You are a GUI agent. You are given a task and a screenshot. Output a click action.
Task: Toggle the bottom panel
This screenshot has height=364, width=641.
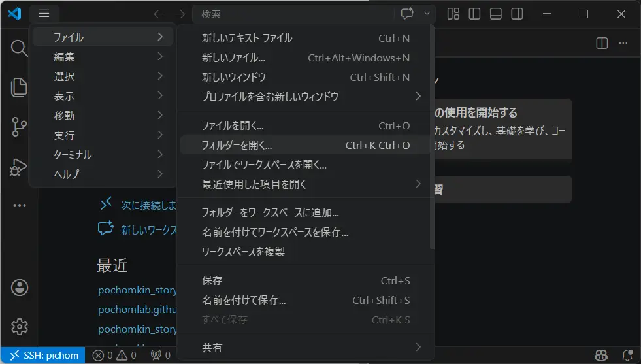coord(495,14)
